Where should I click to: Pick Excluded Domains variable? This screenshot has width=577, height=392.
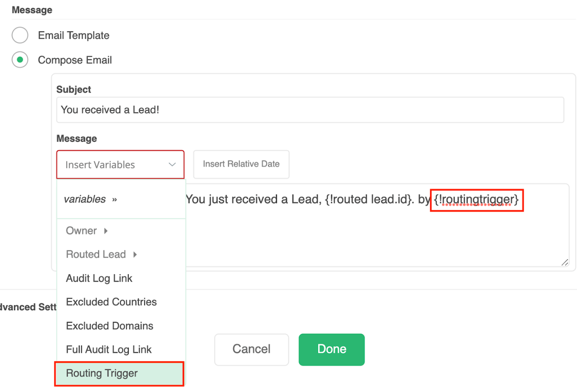[110, 326]
